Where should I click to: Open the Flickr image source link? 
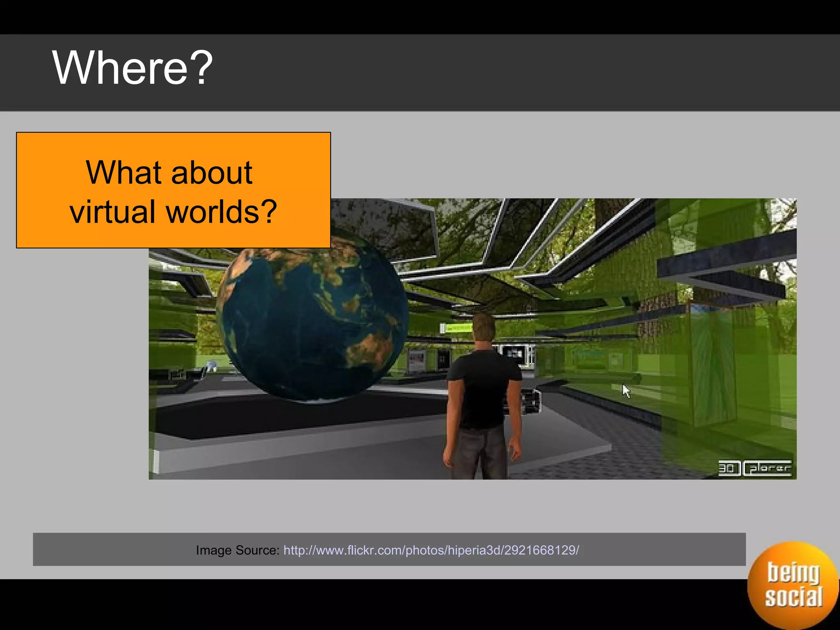tap(431, 550)
